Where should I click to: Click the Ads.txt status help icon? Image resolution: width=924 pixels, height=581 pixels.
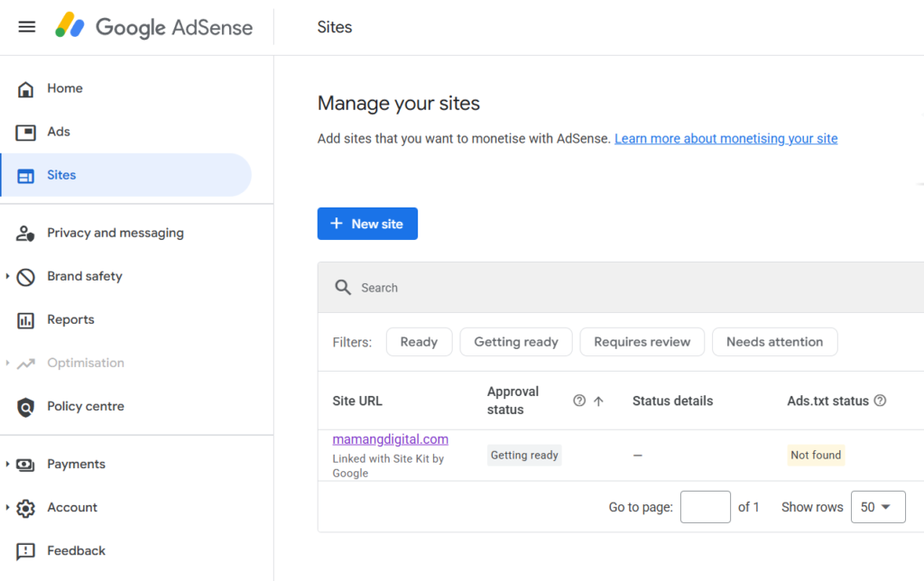(880, 401)
